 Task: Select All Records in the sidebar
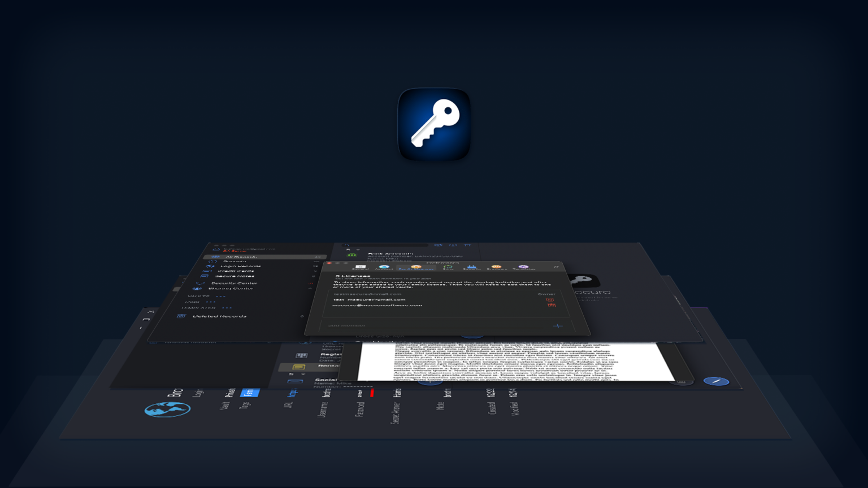click(241, 257)
